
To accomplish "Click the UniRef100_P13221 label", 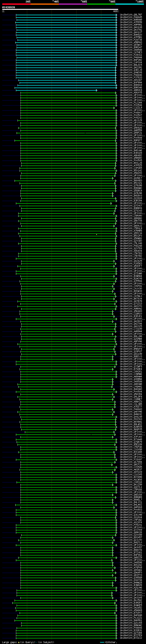I will [x=131, y=618].
